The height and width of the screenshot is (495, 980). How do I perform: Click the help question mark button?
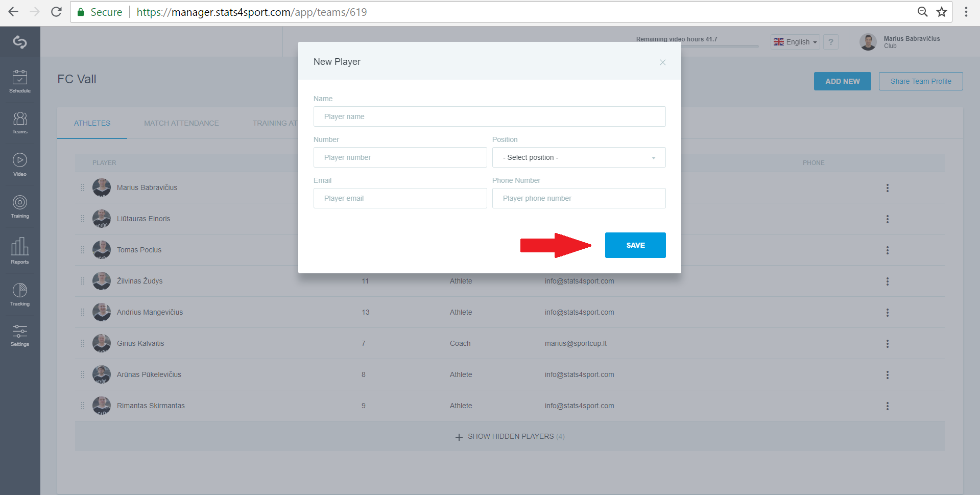[x=831, y=42]
